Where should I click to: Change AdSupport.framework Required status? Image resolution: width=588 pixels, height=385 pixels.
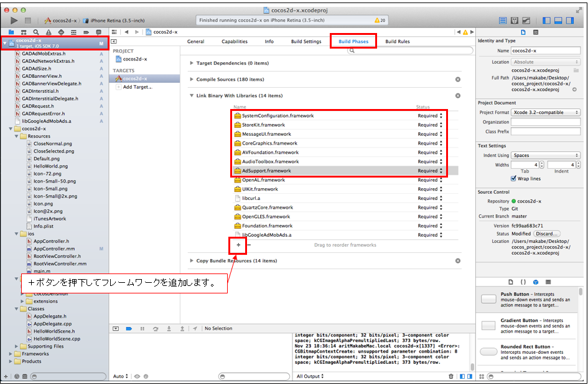click(430, 171)
